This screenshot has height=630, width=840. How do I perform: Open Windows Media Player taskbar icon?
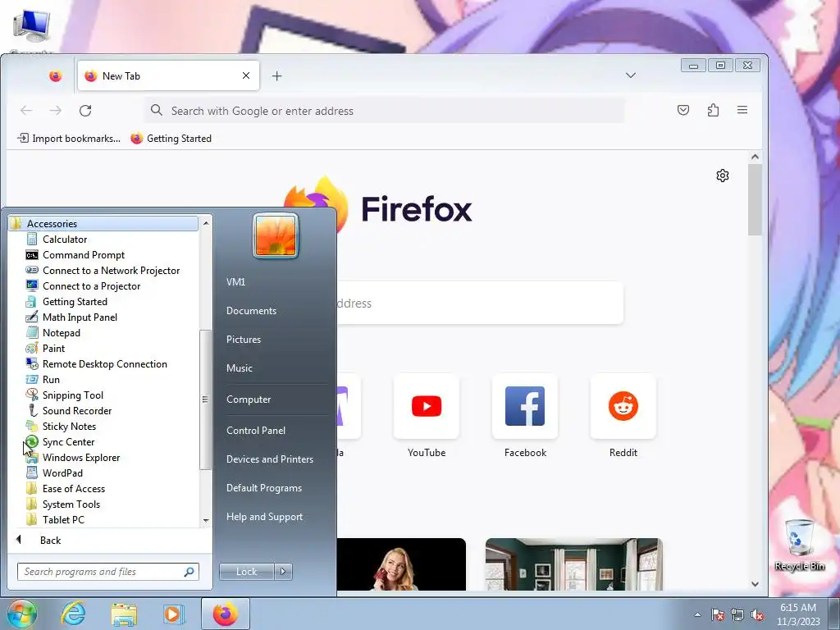point(173,614)
